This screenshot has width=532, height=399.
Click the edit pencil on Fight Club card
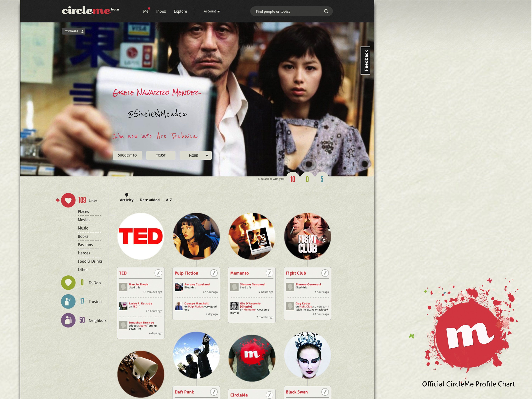pos(325,273)
